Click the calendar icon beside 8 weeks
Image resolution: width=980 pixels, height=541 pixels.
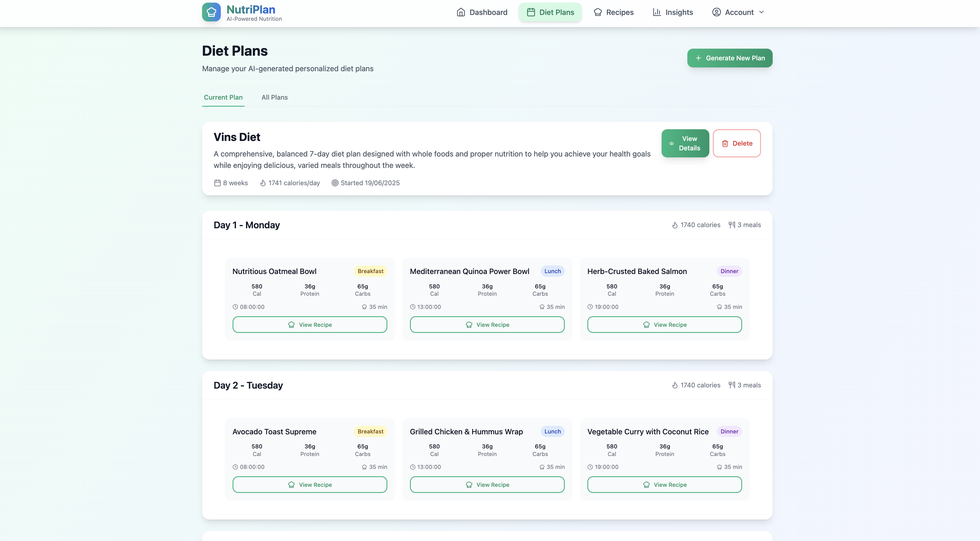click(x=217, y=183)
